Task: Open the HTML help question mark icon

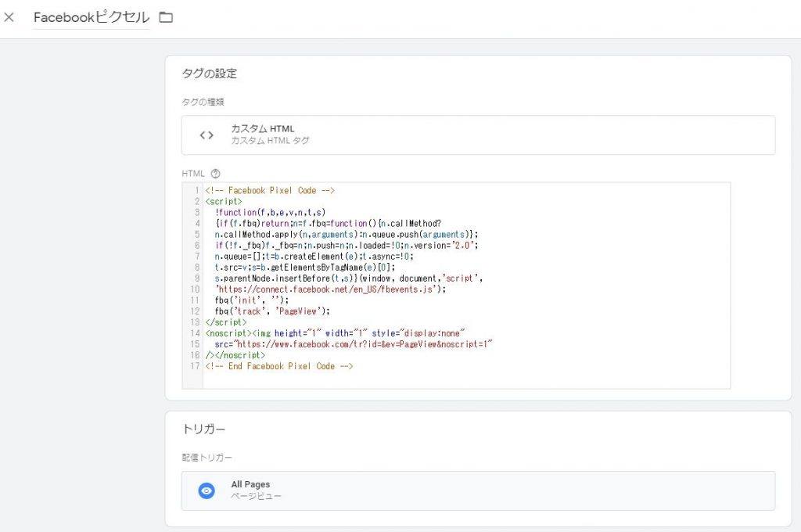Action: click(216, 174)
